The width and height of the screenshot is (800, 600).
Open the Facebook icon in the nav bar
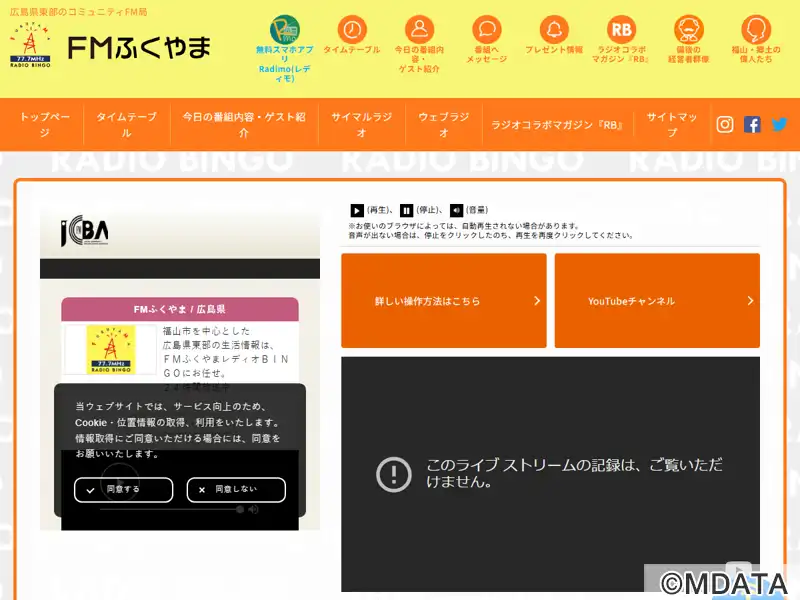pyautogui.click(x=752, y=124)
